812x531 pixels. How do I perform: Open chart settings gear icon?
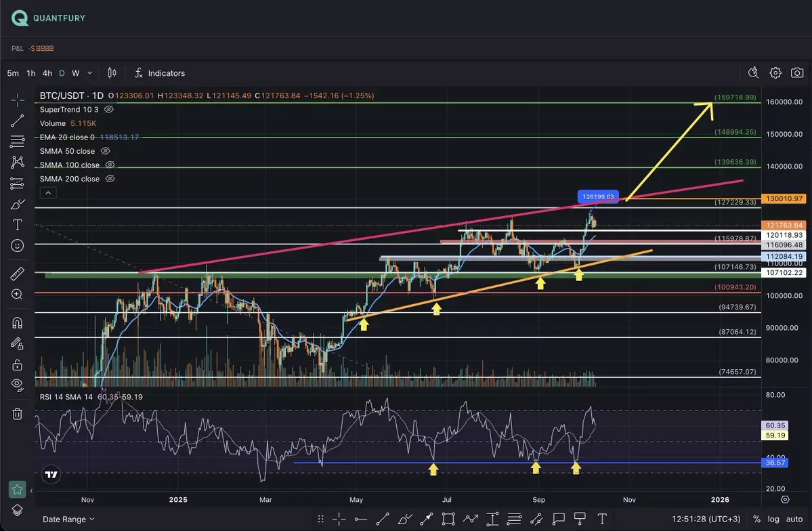pos(775,73)
